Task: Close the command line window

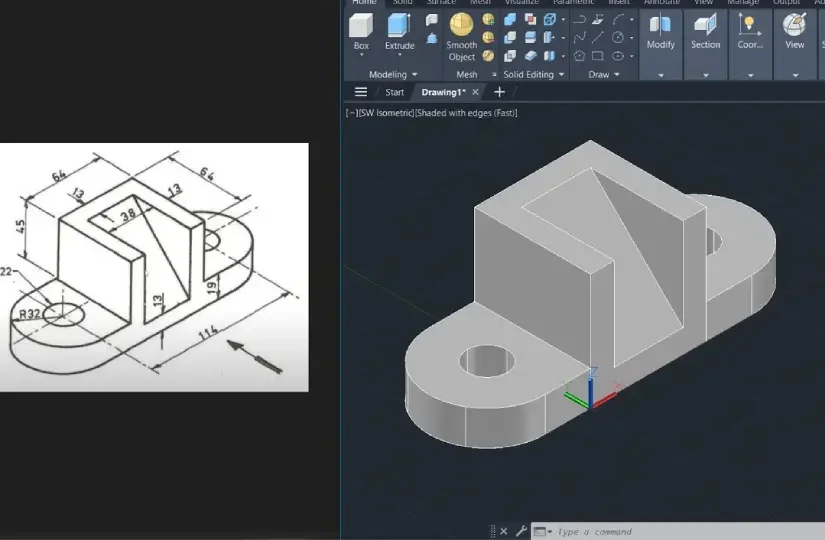Action: pyautogui.click(x=504, y=531)
